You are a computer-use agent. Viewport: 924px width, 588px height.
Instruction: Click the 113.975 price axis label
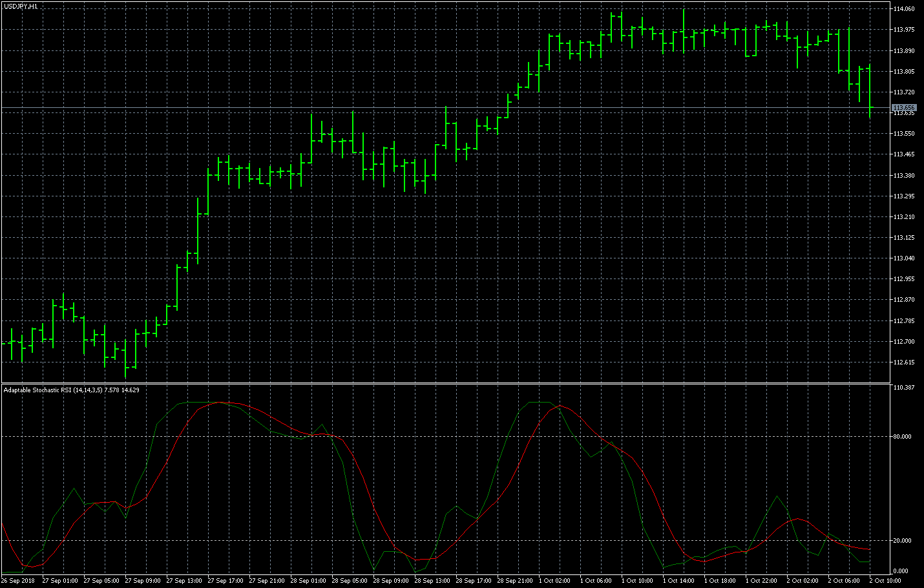click(x=904, y=30)
